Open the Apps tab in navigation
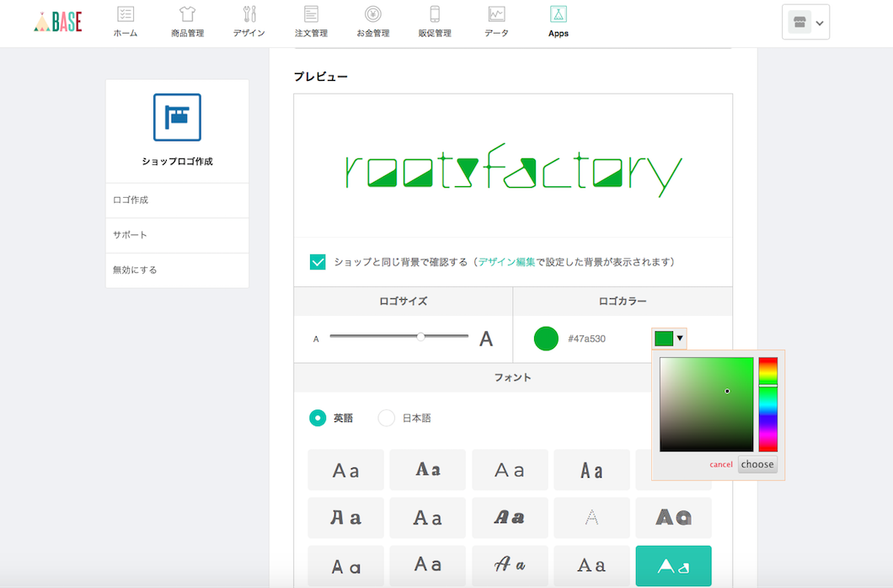The height and width of the screenshot is (588, 893). coord(558,23)
